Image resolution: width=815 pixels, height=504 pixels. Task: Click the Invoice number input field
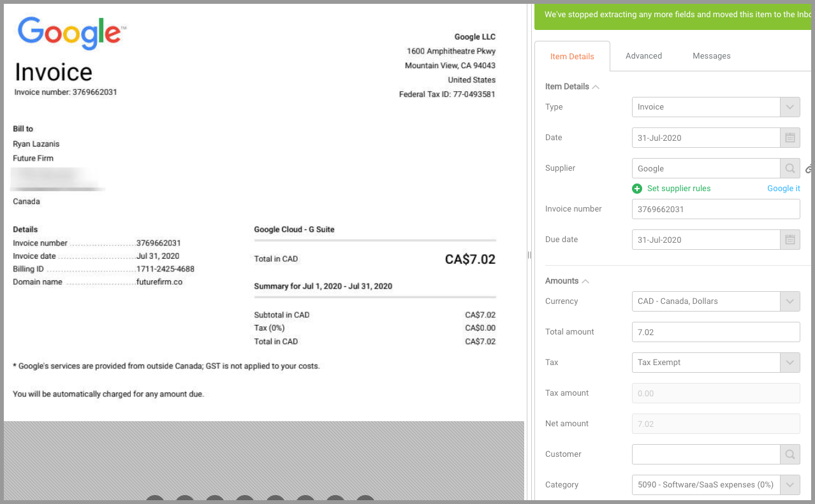click(716, 209)
